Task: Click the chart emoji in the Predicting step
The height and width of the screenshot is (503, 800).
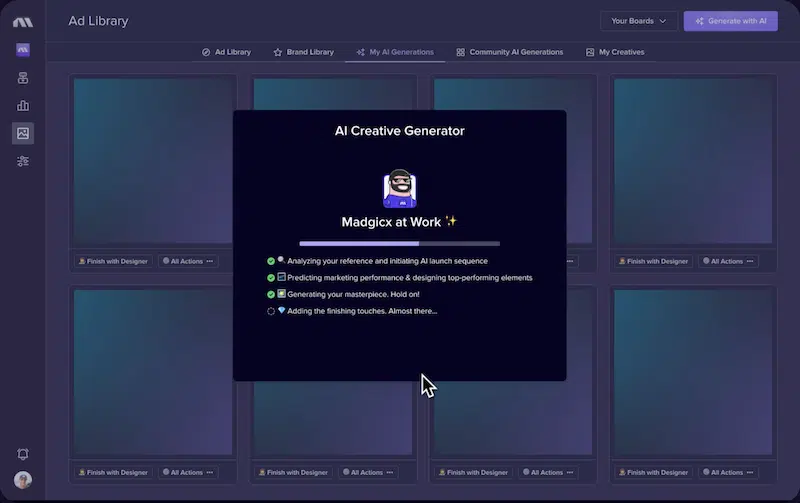Action: point(281,277)
